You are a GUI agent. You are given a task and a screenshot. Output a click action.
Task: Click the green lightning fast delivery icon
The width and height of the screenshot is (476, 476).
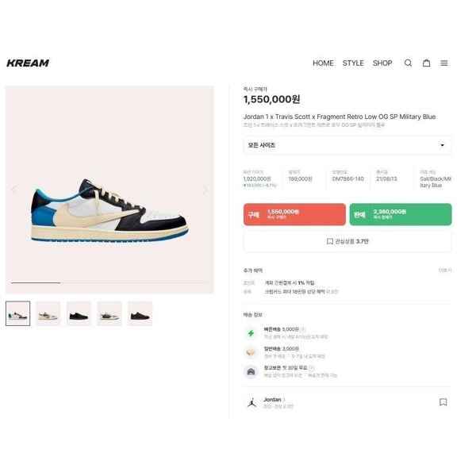pyautogui.click(x=251, y=333)
